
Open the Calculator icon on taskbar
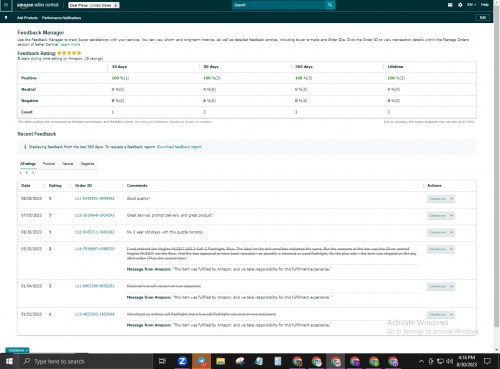point(278,361)
